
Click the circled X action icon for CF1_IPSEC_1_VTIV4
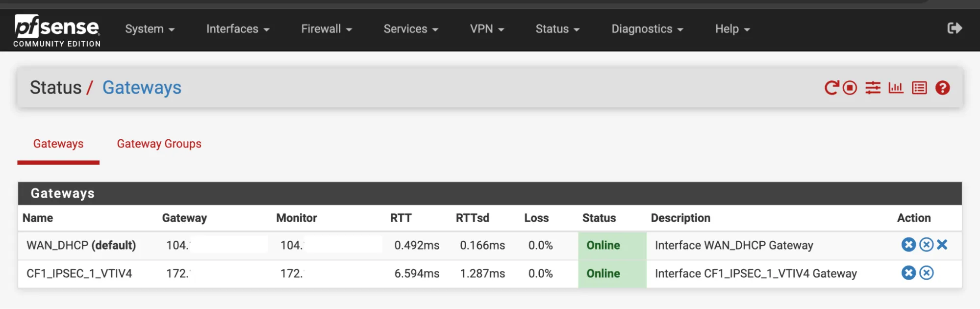pyautogui.click(x=926, y=273)
